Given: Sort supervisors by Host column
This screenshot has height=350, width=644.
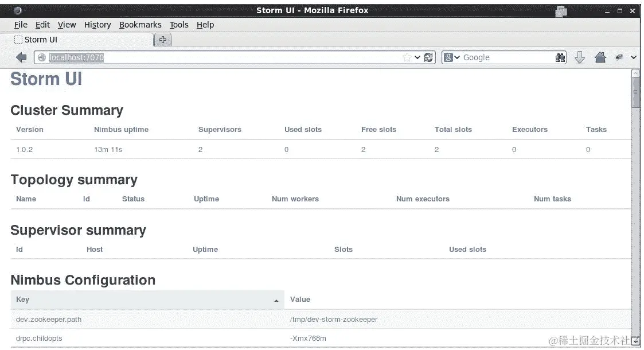Looking at the screenshot, I should point(95,250).
